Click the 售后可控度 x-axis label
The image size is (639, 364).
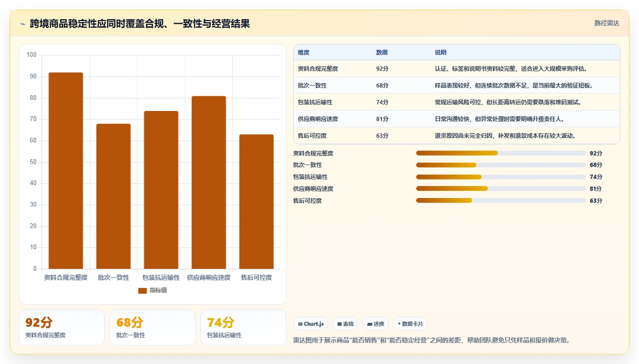[x=256, y=277]
